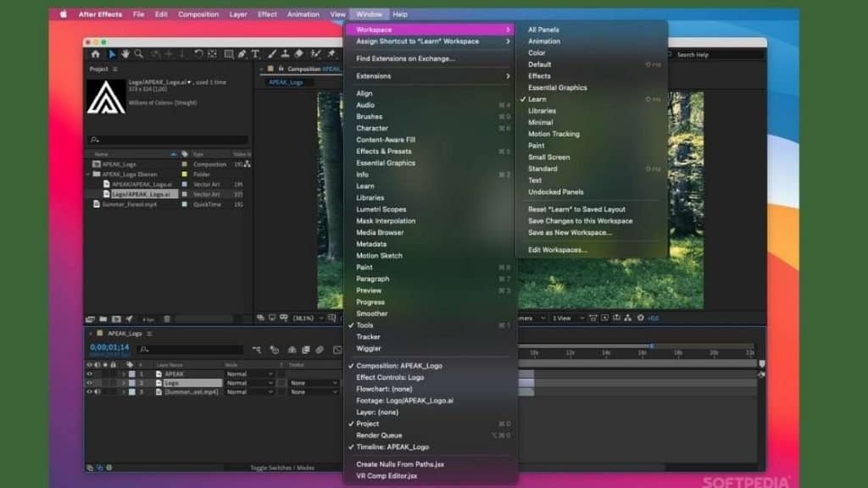
Task: Collapse the APEAK_Logo Ebenen folder
Action: click(90, 172)
